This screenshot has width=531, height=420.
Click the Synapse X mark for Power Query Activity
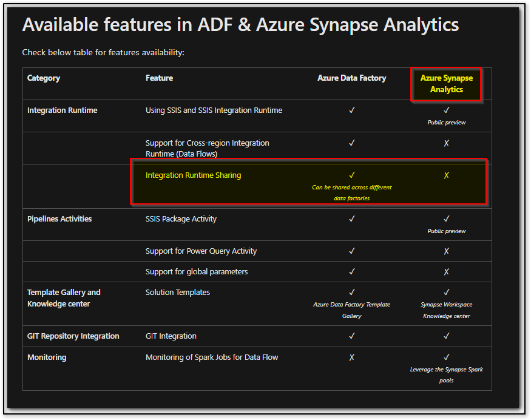pyautogui.click(x=446, y=251)
